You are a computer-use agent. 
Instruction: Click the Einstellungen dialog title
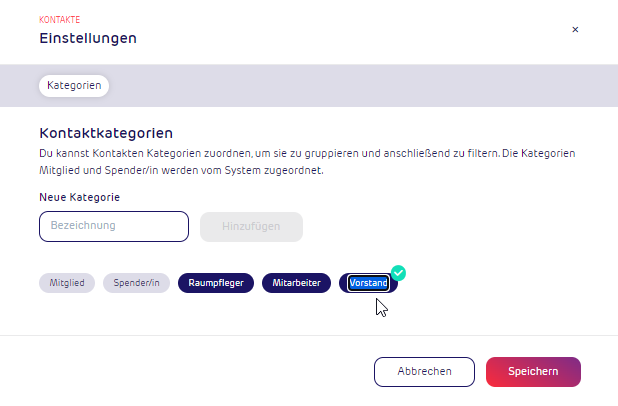[88, 38]
